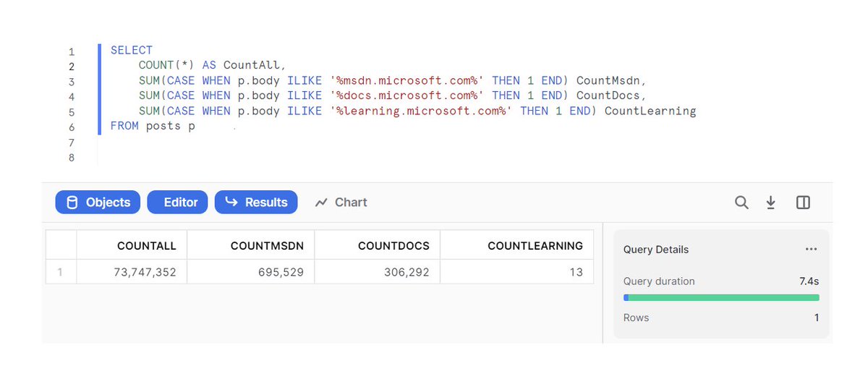
Task: Click the CountLearning alias in the query
Action: click(x=650, y=111)
